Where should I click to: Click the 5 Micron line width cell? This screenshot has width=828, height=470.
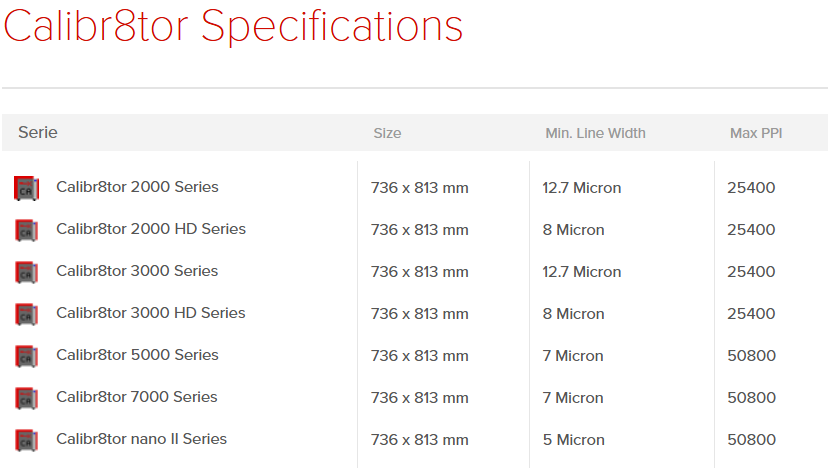pyautogui.click(x=573, y=440)
